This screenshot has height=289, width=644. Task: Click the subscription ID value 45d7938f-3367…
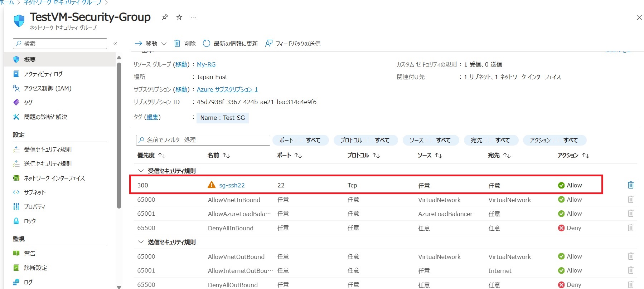[257, 102]
